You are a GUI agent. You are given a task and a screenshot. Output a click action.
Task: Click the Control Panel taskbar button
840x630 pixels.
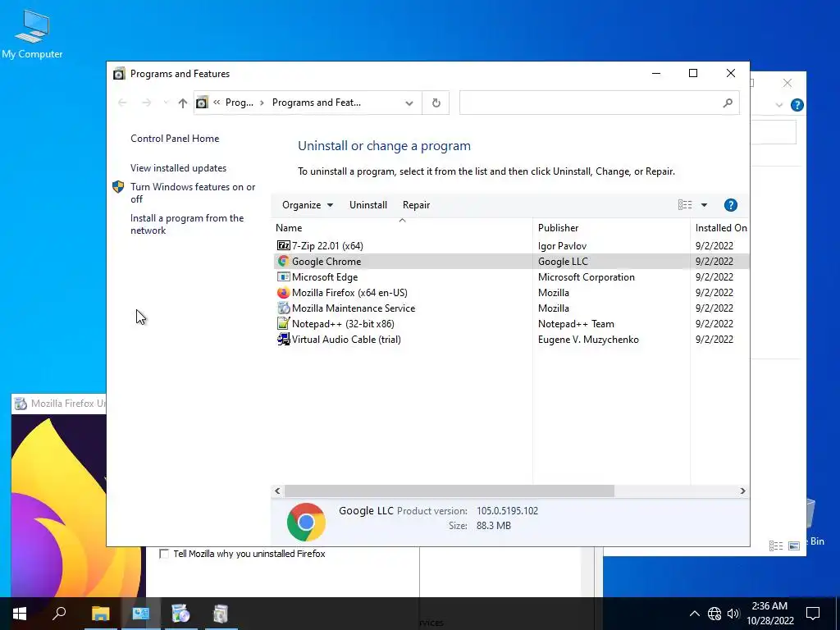pos(141,614)
